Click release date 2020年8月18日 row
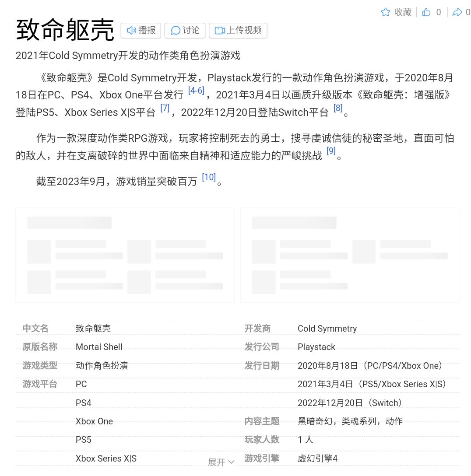Screen dimensions: 471x476 370,365
